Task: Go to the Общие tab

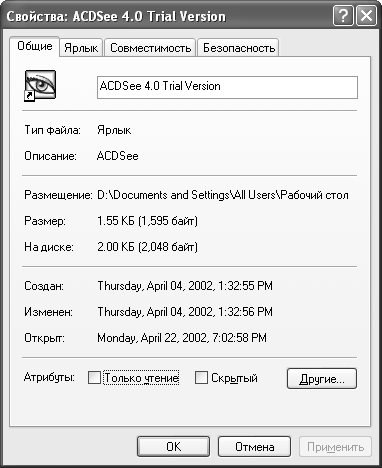Action: pyautogui.click(x=35, y=46)
